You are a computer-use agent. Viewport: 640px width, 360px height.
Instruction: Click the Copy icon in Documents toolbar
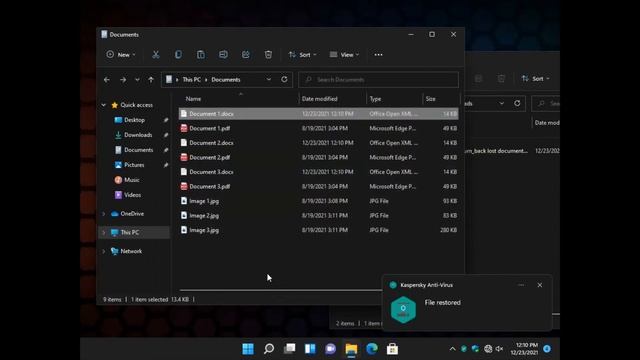[x=178, y=55]
